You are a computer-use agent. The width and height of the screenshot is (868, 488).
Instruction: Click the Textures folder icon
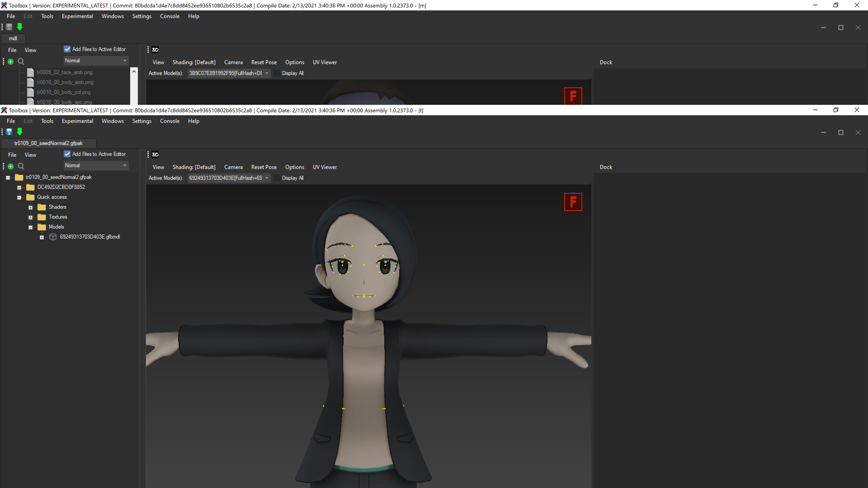(42, 217)
